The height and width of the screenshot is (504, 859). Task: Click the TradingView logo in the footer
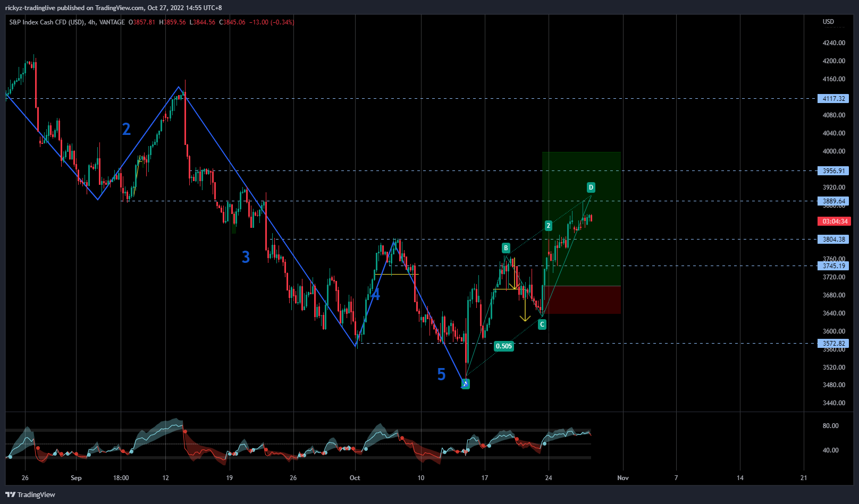[30, 494]
